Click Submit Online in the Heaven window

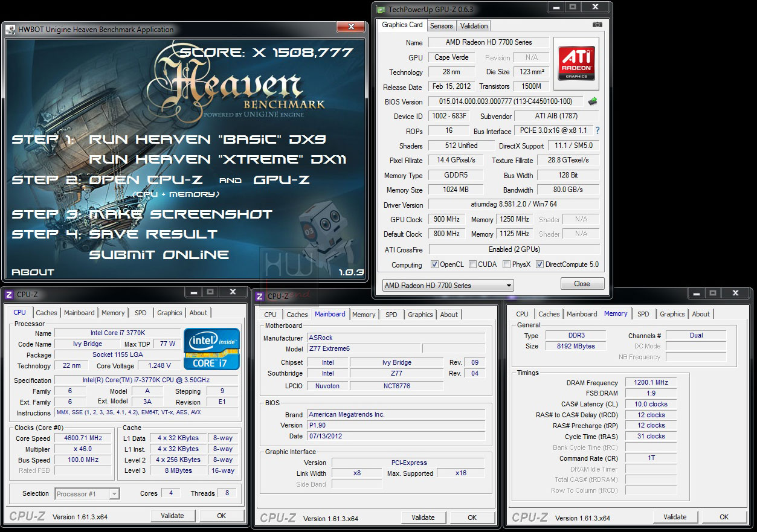[159, 255]
